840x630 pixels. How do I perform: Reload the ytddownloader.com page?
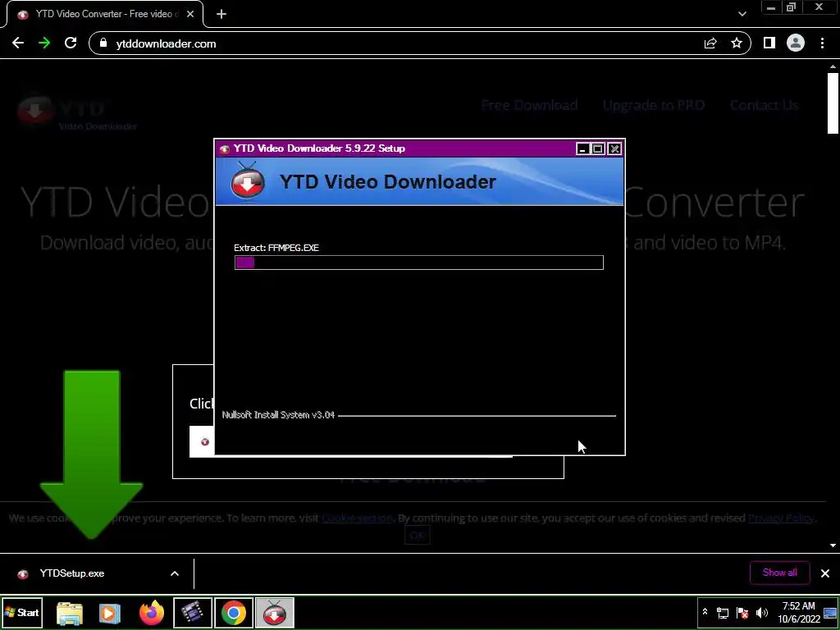click(x=71, y=43)
